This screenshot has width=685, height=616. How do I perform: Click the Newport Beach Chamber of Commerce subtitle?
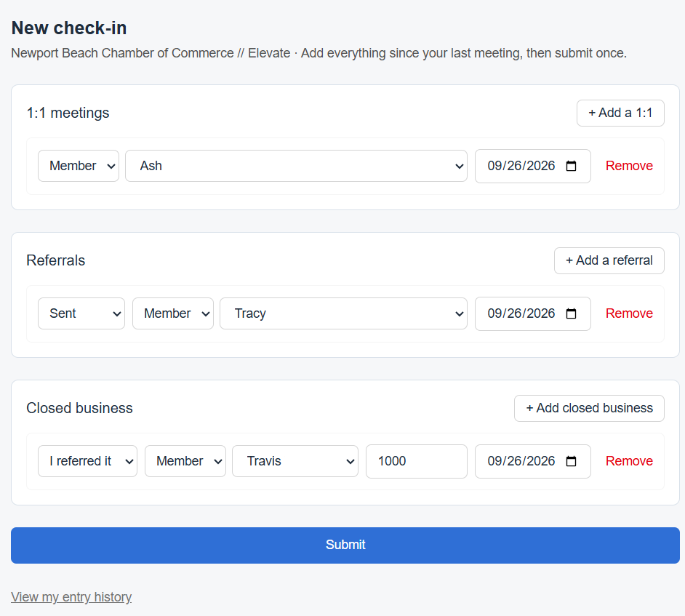click(319, 53)
